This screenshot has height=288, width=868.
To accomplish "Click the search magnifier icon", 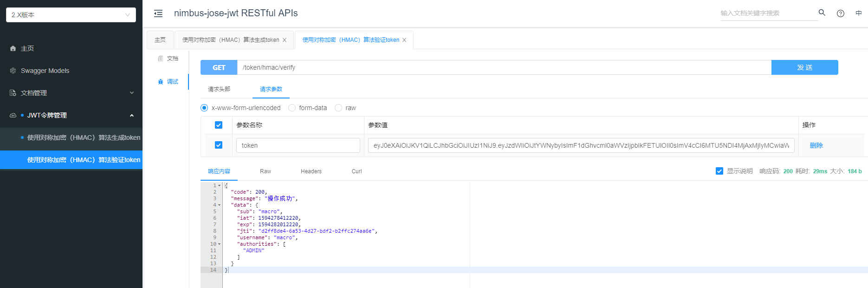I will coord(822,13).
